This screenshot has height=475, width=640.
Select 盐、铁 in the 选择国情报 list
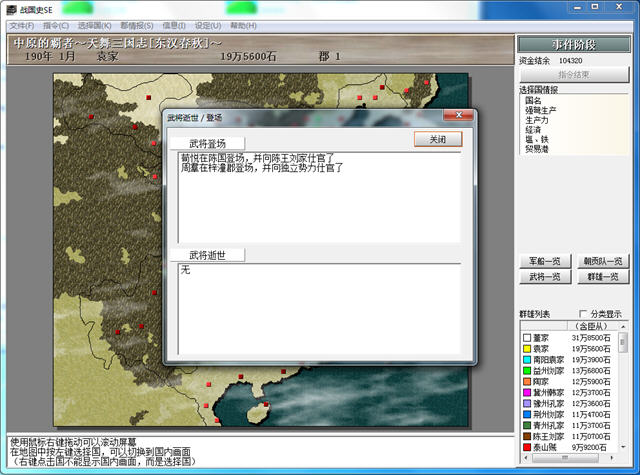pos(536,140)
